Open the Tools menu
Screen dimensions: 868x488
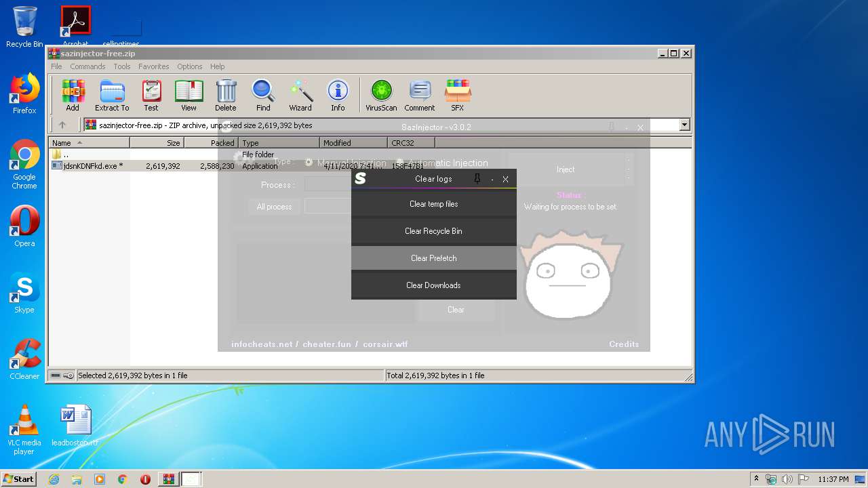tap(122, 66)
